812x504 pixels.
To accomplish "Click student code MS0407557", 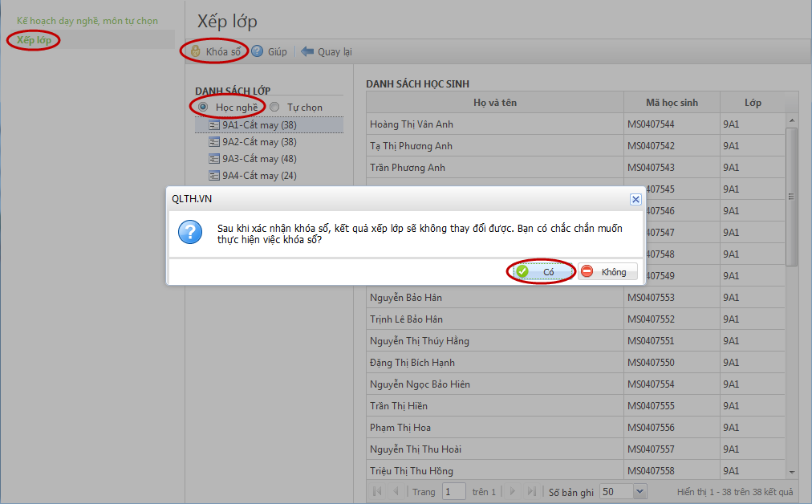I will pos(651,449).
